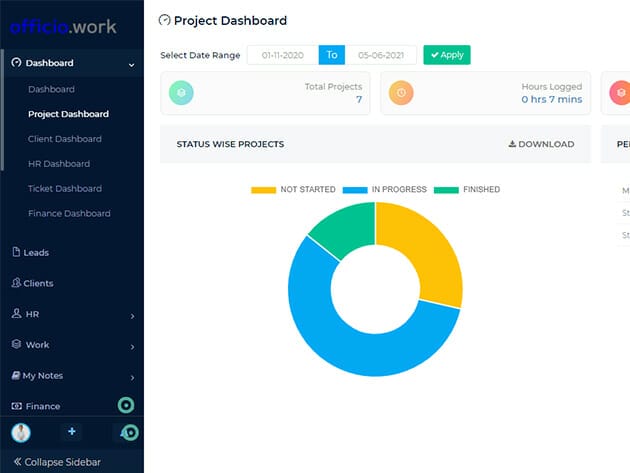Click the Finance money icon in sidebar
The width and height of the screenshot is (630, 473).
click(x=16, y=406)
